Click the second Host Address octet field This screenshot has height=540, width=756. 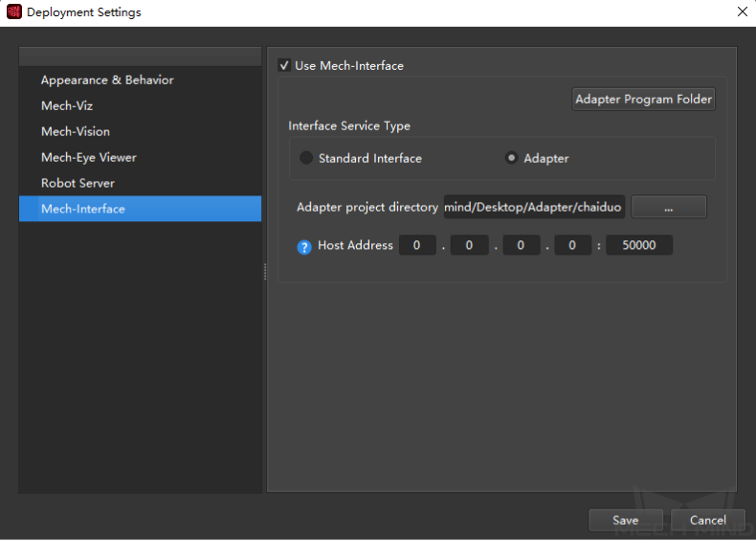click(x=469, y=245)
